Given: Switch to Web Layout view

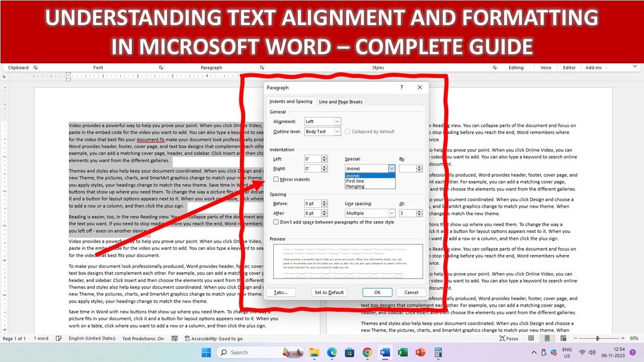Looking at the screenshot, I should coord(562,338).
